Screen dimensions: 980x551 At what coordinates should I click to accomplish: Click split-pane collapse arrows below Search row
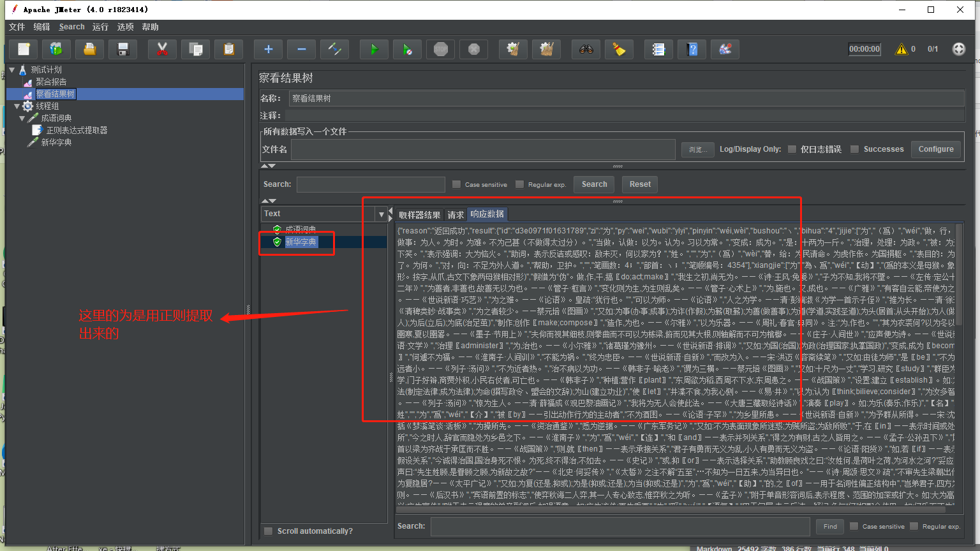(x=269, y=201)
